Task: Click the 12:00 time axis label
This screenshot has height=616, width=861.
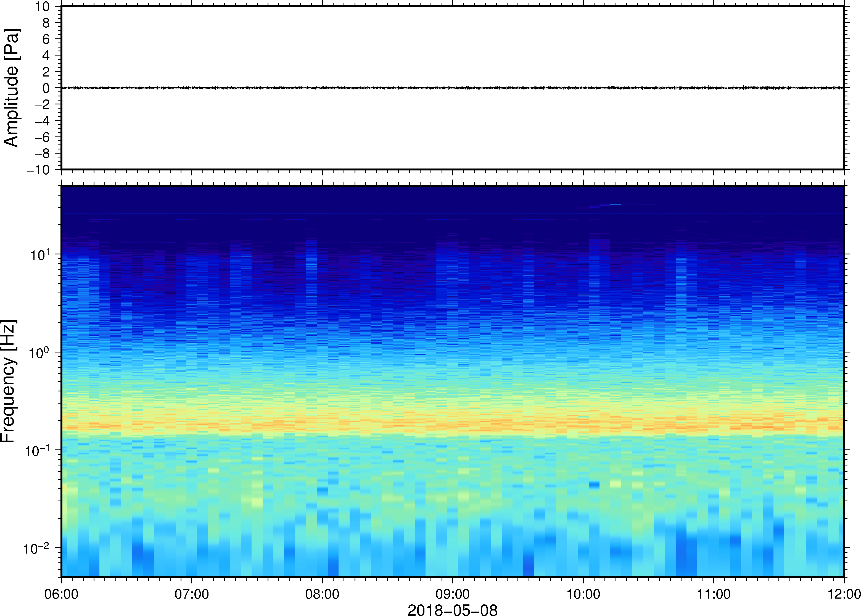Action: pyautogui.click(x=844, y=594)
